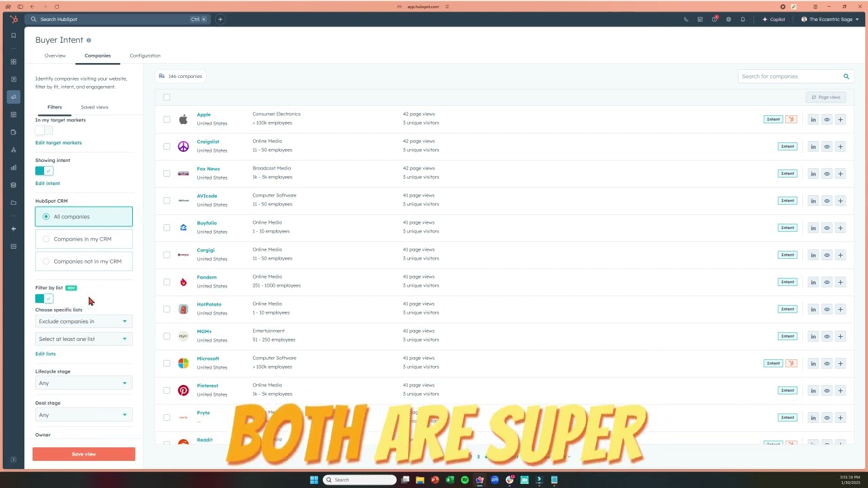Go back with browser back arrow
The height and width of the screenshot is (488, 868).
pyautogui.click(x=32, y=6)
